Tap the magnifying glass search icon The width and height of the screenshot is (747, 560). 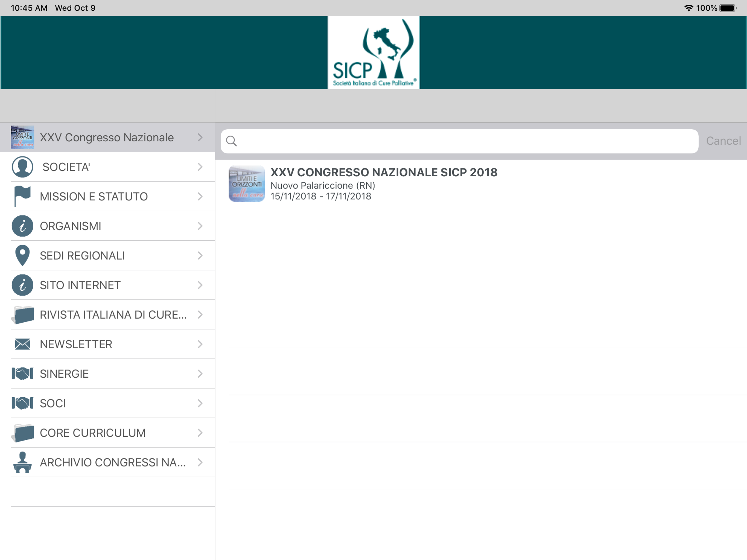(231, 141)
